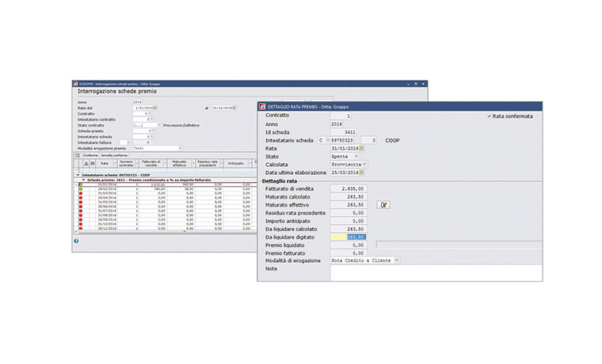Switch to the Conferma tab
Viewport: 602px width, 364px height.
(90, 154)
